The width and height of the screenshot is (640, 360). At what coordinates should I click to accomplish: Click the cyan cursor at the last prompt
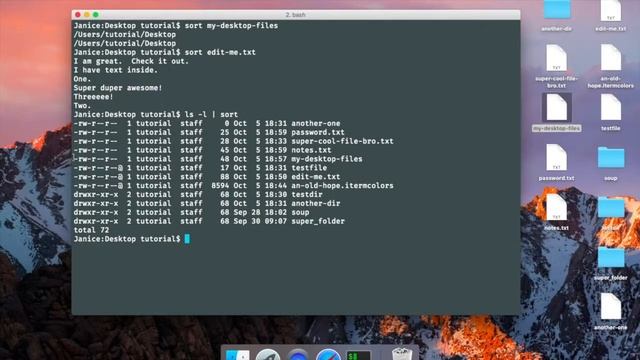pyautogui.click(x=187, y=239)
